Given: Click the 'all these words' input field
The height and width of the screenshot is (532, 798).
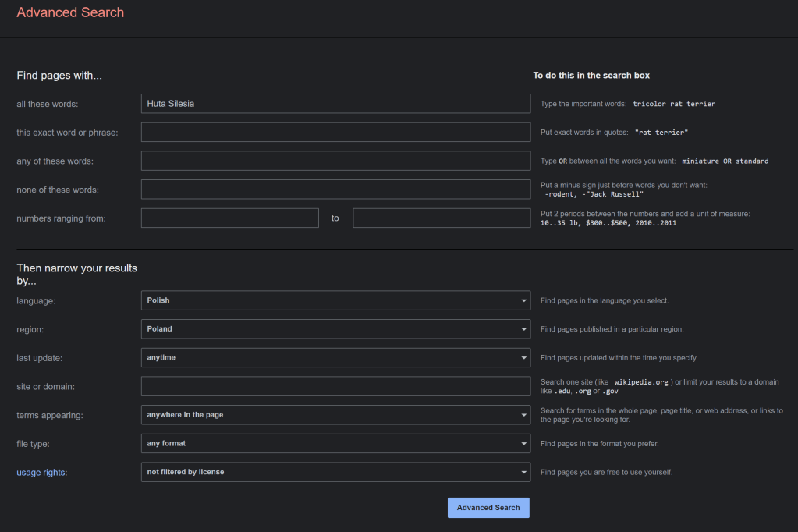Looking at the screenshot, I should (335, 104).
